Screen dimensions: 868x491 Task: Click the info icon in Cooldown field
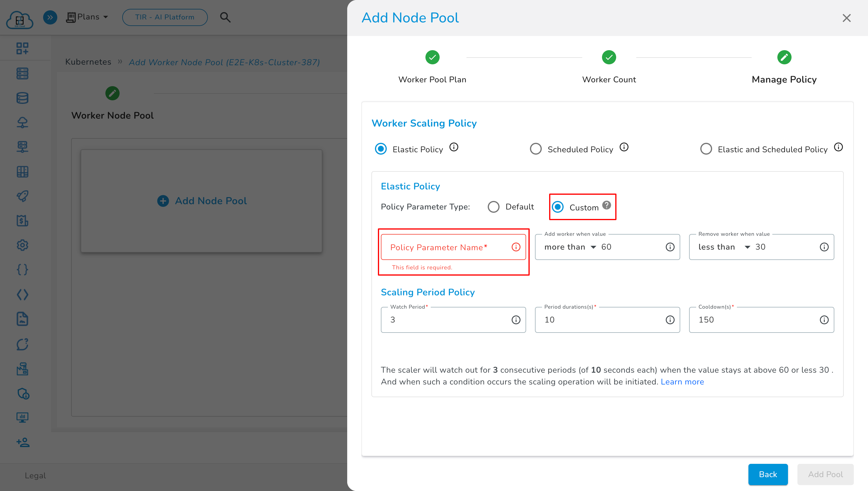click(824, 320)
